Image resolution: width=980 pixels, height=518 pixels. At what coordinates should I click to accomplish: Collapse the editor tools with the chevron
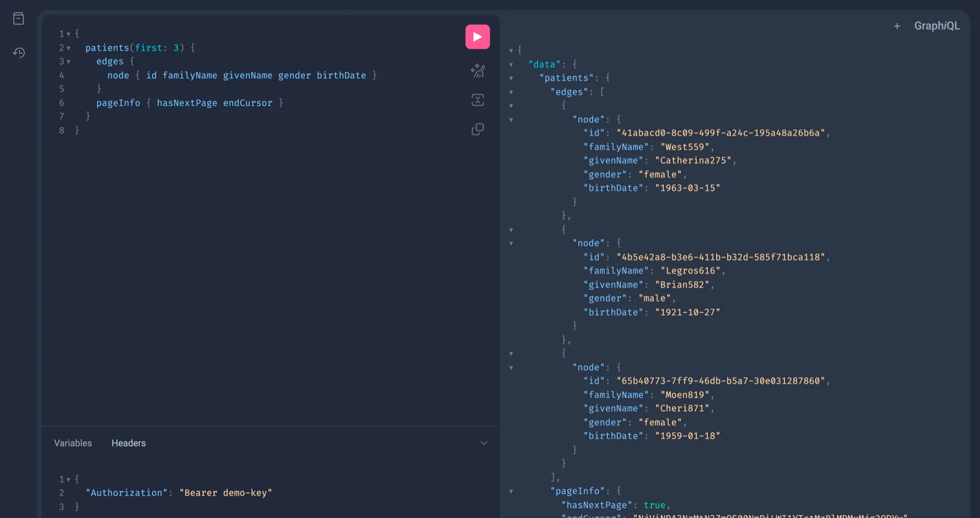483,443
